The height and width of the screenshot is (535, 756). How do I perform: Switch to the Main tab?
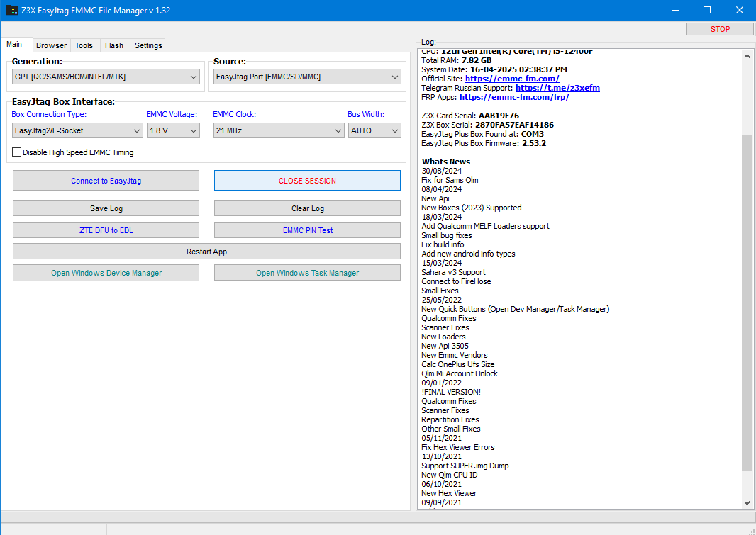point(14,45)
